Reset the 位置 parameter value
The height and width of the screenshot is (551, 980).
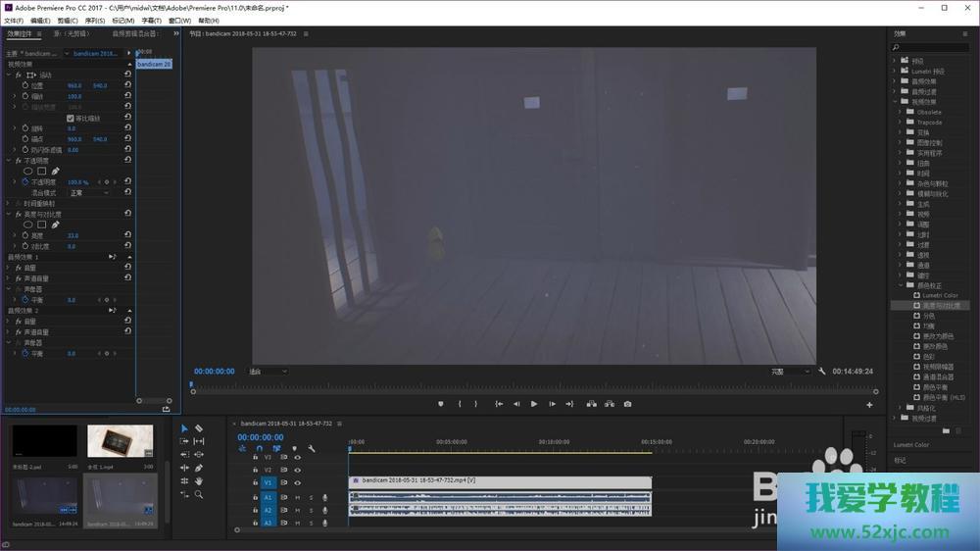[x=128, y=85]
